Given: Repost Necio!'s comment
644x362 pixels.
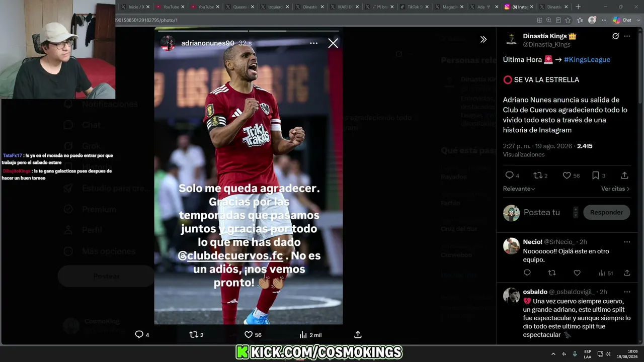Looking at the screenshot, I should point(552,273).
